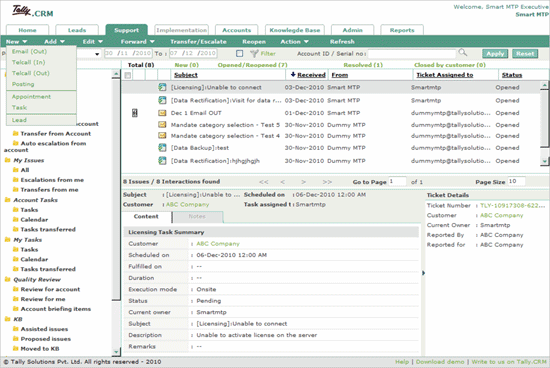This screenshot has width=550, height=368.
Task: Click icon of Data Rectification Visit row
Action: click(162, 100)
